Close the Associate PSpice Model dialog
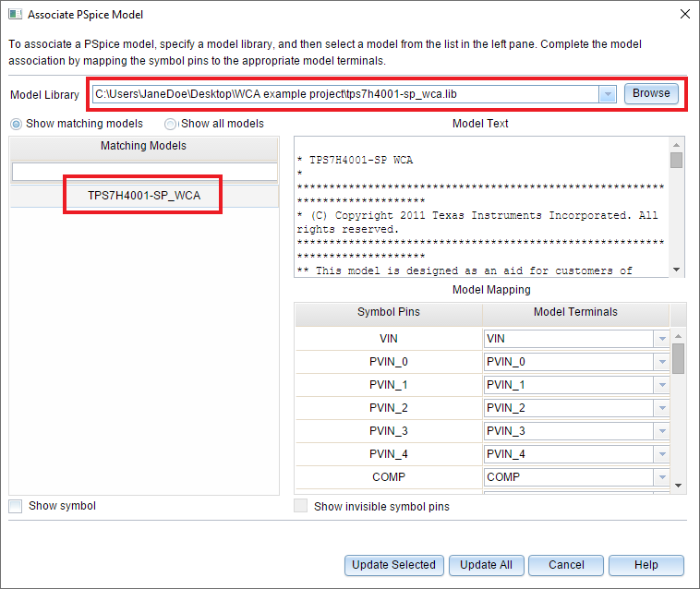700x589 pixels. tap(684, 15)
